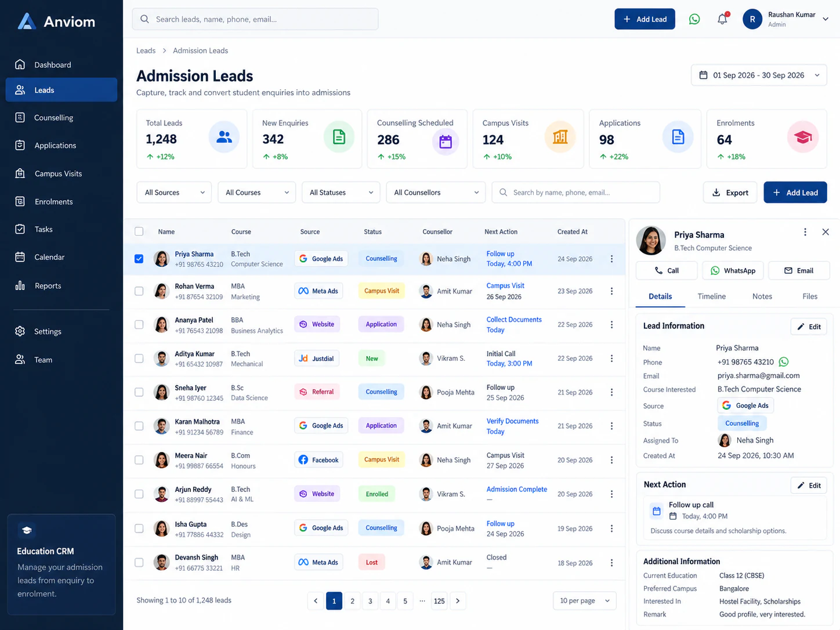Expand the All Courses filter
This screenshot has width=840, height=630.
coord(257,193)
